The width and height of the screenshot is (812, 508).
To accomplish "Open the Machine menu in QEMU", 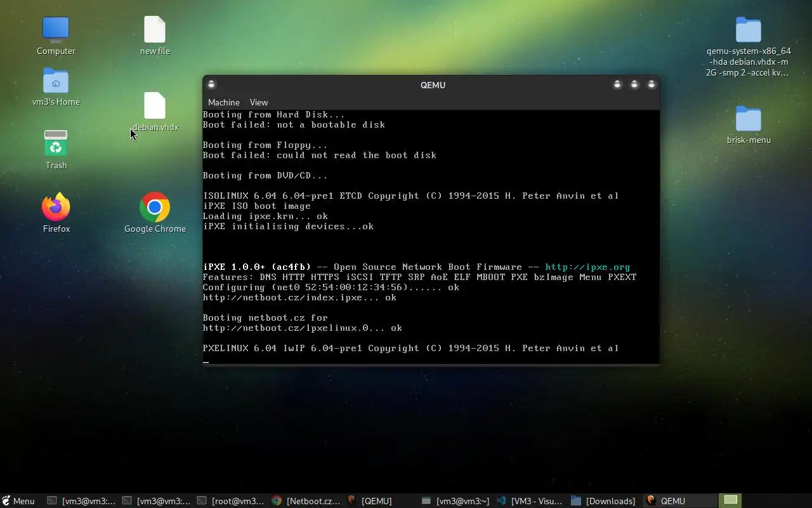I will click(224, 102).
